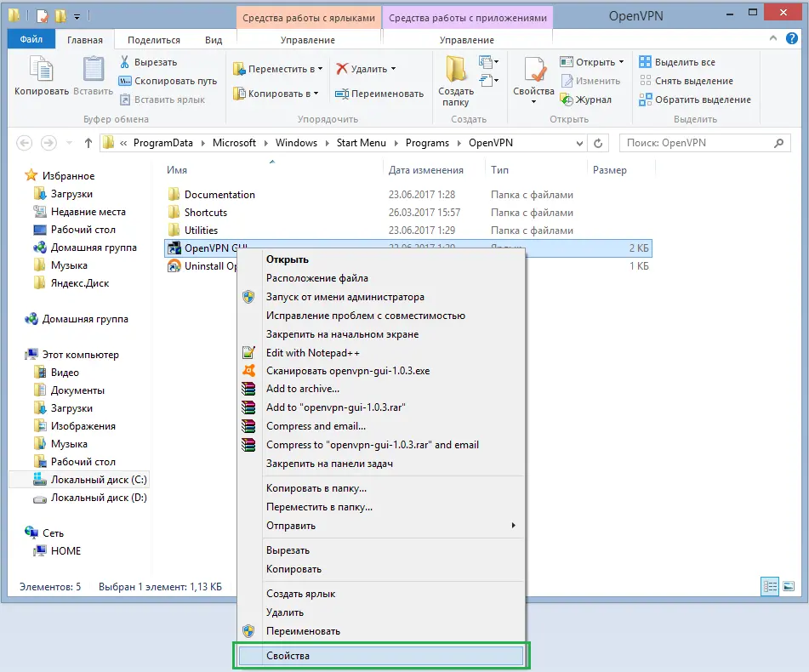The image size is (809, 672).
Task: Click the Back navigation arrow
Action: pos(25,143)
